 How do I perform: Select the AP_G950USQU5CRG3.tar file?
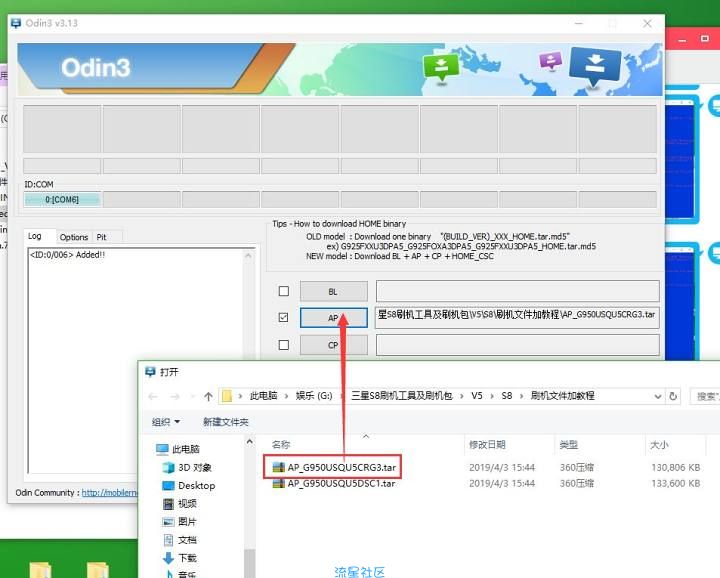click(334, 467)
